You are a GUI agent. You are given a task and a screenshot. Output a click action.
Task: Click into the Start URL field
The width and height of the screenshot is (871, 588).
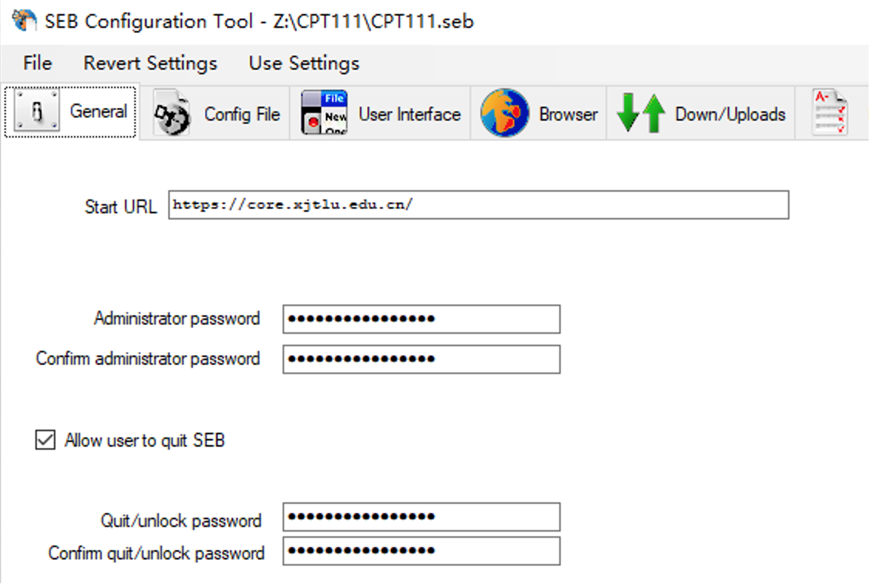[x=479, y=205]
